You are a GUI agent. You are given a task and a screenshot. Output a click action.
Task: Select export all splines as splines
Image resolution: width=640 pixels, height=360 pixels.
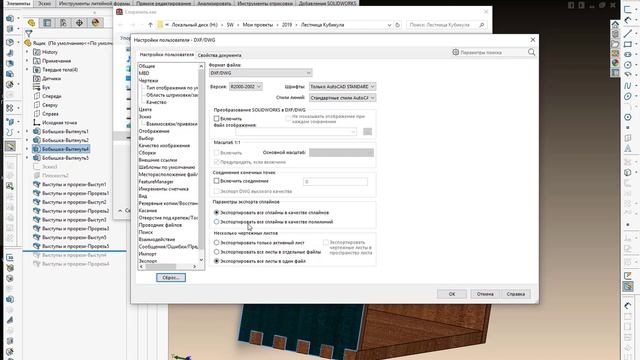pos(216,213)
